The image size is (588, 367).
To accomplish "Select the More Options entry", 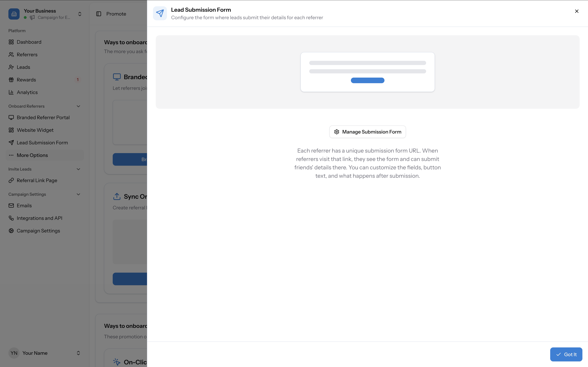I will click(32, 155).
